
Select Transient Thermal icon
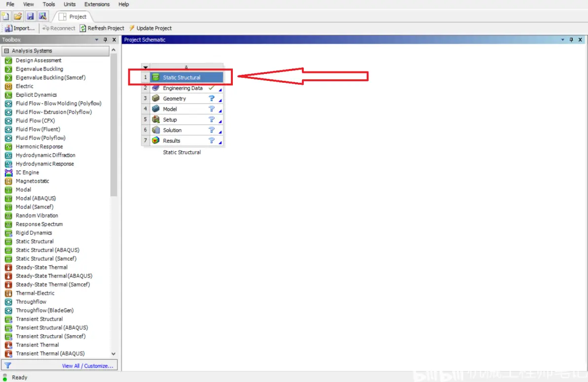point(8,345)
